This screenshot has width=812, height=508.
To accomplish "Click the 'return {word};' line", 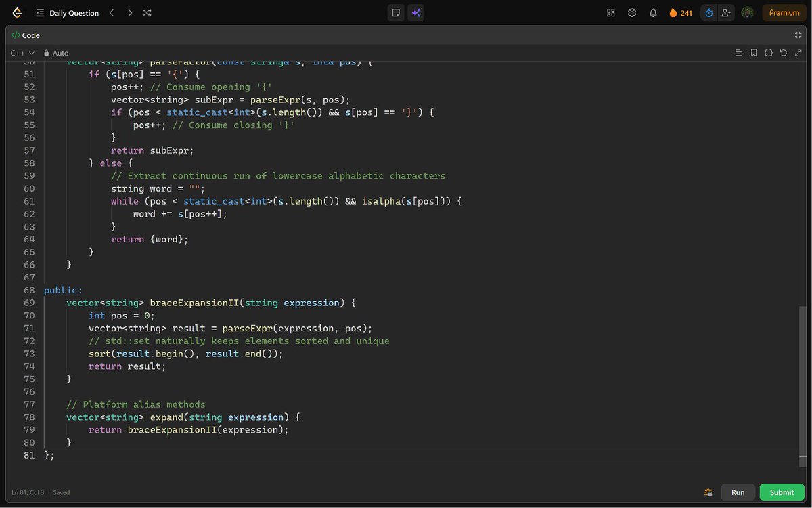I will tap(150, 239).
